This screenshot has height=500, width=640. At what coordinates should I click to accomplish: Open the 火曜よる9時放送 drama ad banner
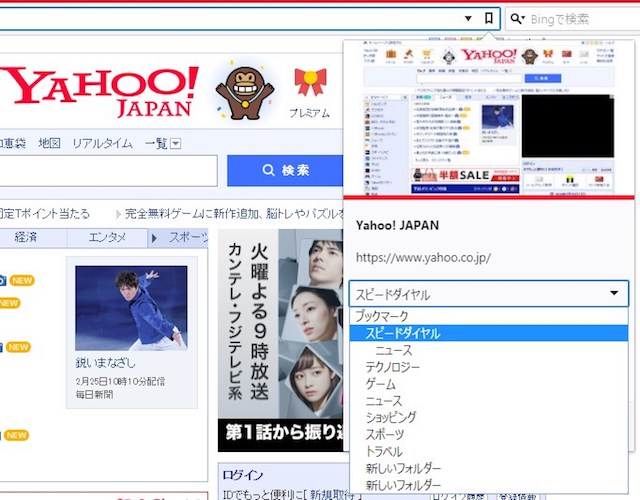pos(280,340)
